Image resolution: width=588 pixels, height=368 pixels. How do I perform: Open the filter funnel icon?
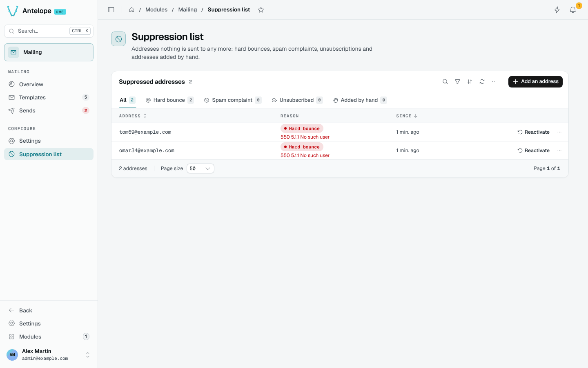tap(457, 82)
